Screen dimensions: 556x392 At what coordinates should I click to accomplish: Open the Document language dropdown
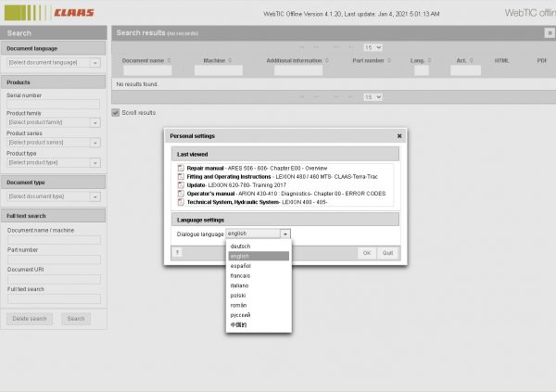(x=95, y=63)
